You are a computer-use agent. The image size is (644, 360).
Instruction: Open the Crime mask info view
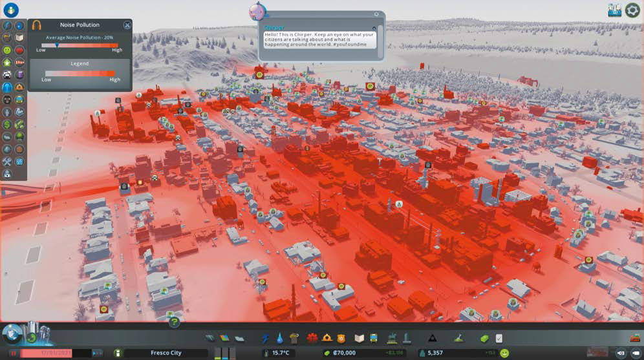(7, 100)
